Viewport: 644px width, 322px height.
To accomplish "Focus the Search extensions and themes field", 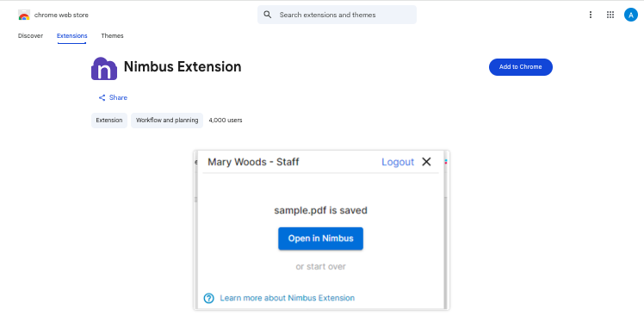I will click(337, 15).
